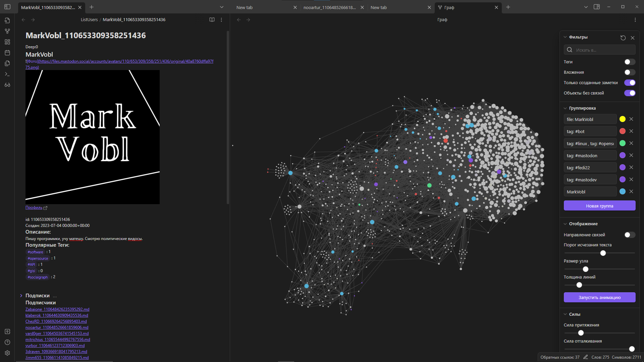Viewport: 644px width, 362px height.
Task: Click the #socialgraph tag
Action: coord(38,277)
